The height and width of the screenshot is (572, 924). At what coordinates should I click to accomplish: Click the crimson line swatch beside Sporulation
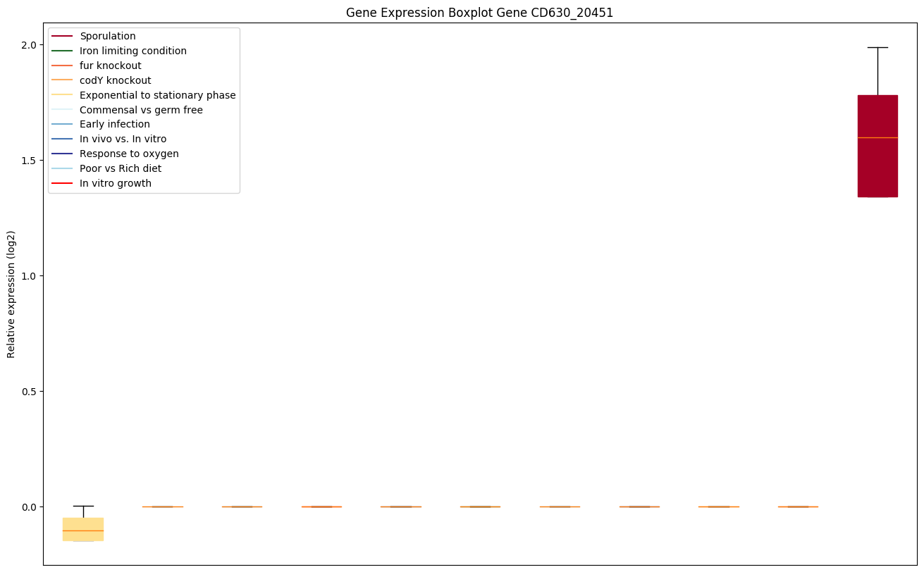click(x=62, y=36)
